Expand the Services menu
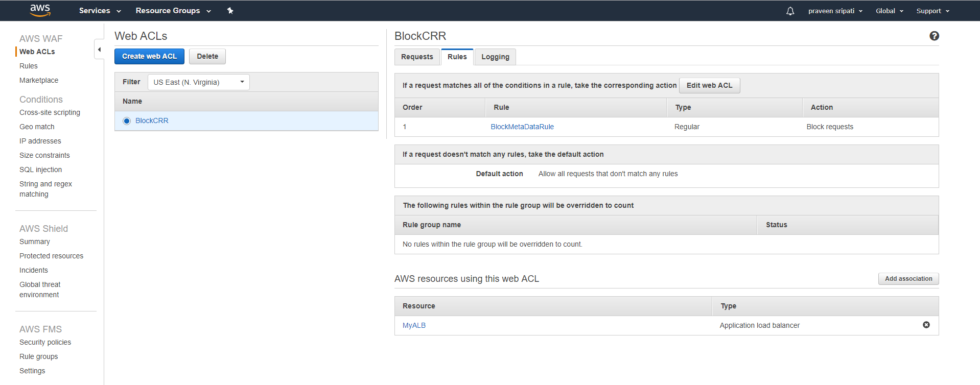The width and height of the screenshot is (980, 385). tap(100, 11)
